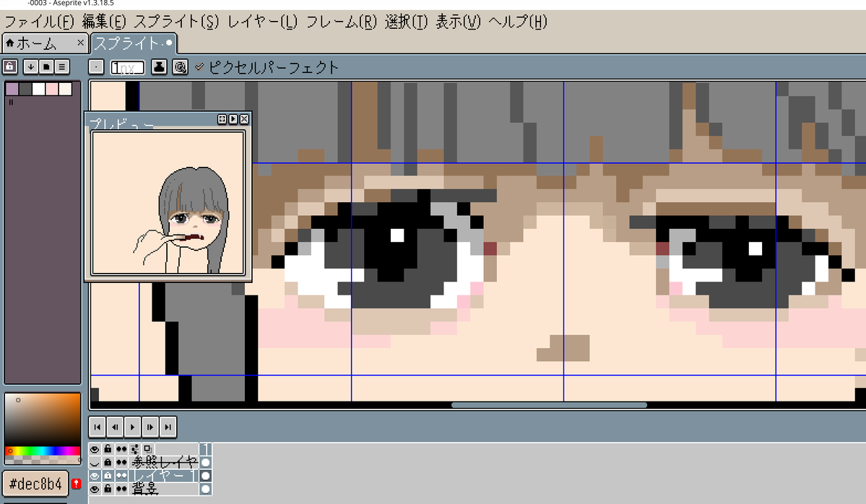Click the preview thumbnail of the girl
The width and height of the screenshot is (866, 504).
[168, 203]
